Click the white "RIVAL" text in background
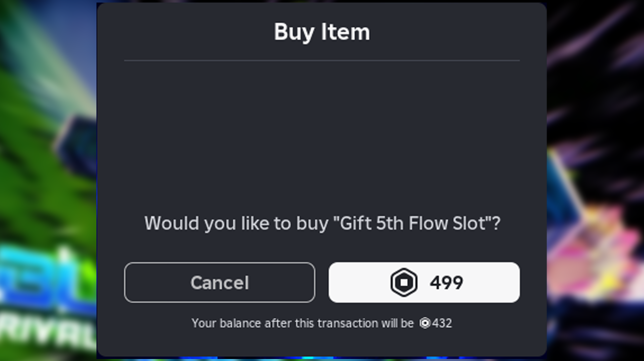 pyautogui.click(x=48, y=331)
